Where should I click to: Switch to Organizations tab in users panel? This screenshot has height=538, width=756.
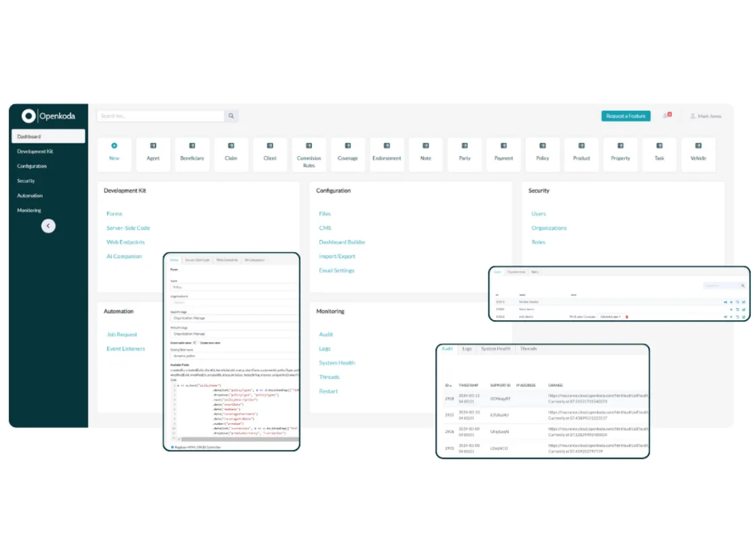coord(516,272)
